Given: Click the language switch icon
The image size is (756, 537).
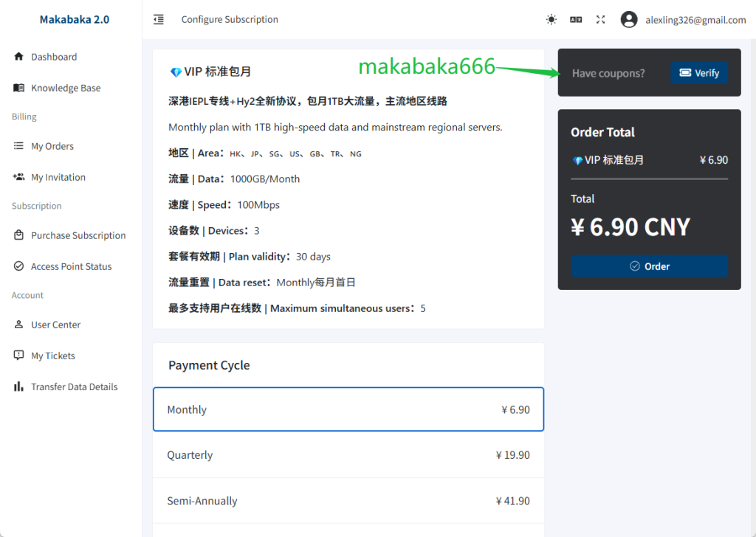Looking at the screenshot, I should coord(576,20).
